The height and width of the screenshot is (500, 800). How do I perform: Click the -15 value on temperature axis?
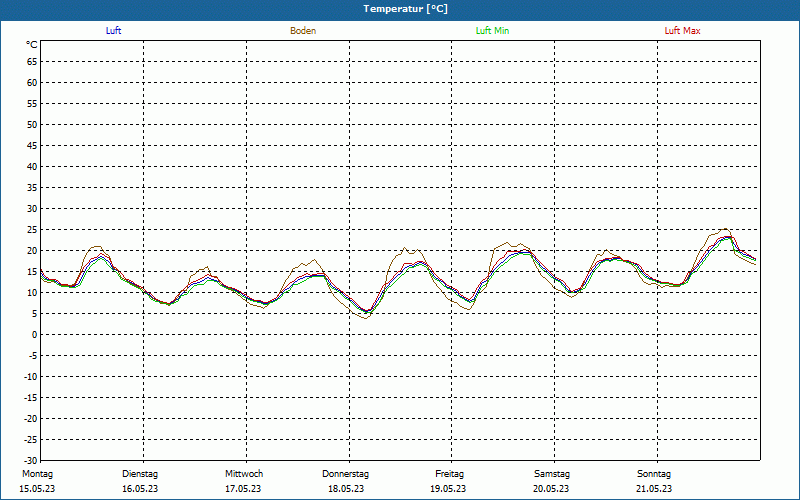tap(31, 397)
